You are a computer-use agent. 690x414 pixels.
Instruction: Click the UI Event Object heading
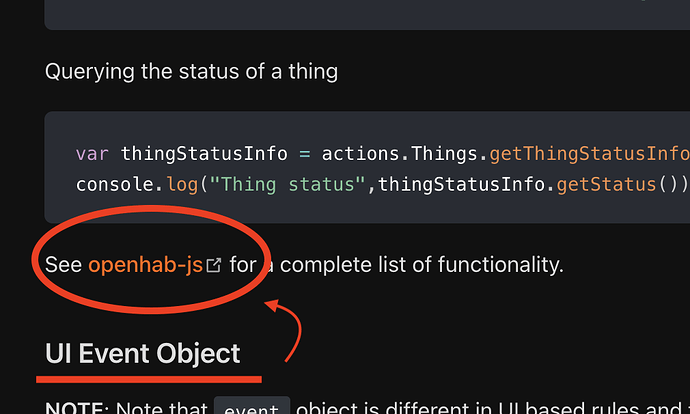coord(143,354)
